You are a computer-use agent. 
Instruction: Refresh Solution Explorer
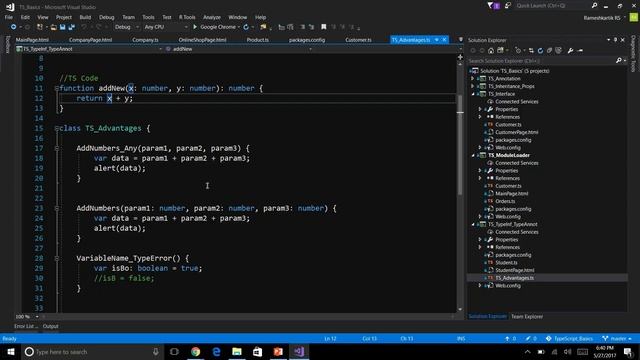540,51
